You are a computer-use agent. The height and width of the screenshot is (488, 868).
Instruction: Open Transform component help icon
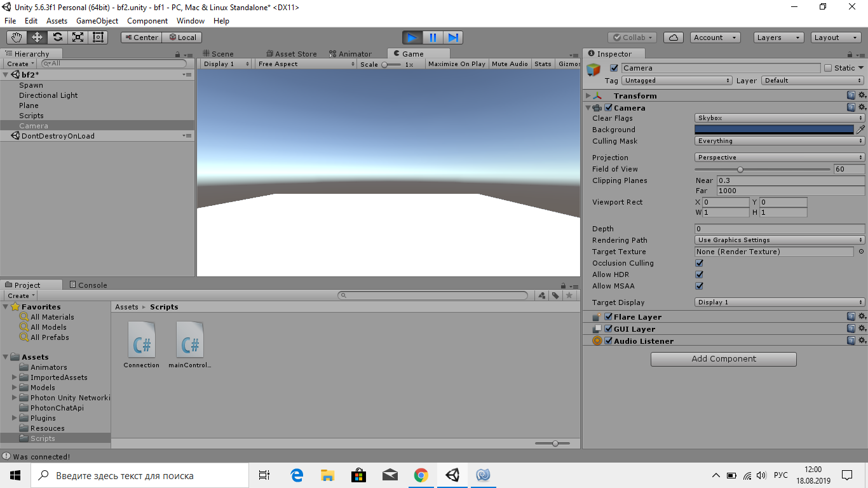(x=851, y=95)
